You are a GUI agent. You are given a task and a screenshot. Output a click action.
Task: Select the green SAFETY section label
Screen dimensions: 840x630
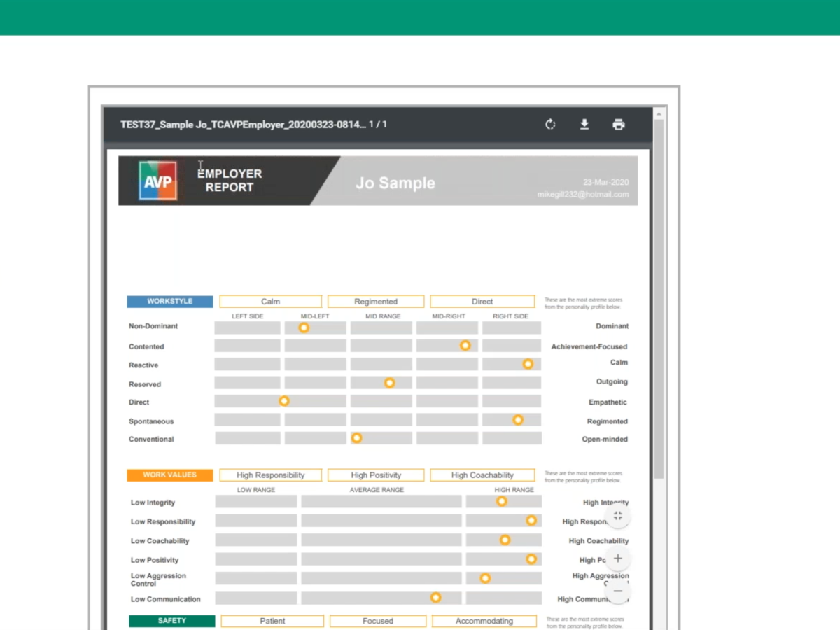click(x=171, y=621)
